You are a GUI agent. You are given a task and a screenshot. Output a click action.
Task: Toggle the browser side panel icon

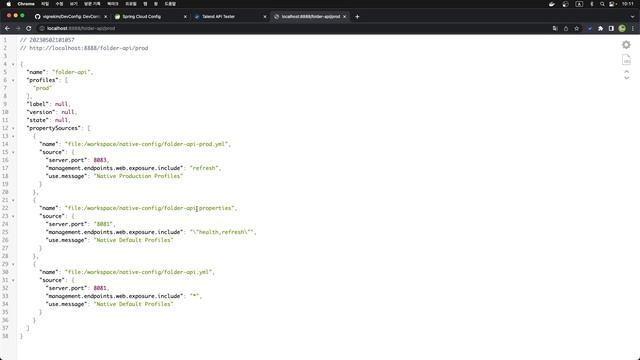[x=611, y=29]
